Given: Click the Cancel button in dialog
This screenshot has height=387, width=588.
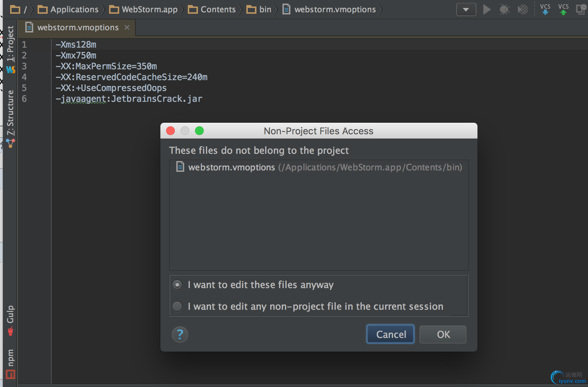Looking at the screenshot, I should pyautogui.click(x=390, y=334).
